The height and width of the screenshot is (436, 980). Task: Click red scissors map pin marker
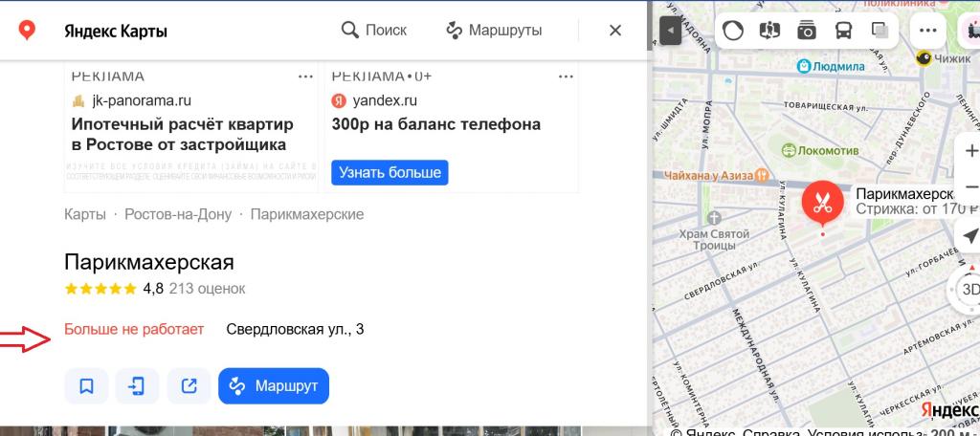click(x=823, y=203)
